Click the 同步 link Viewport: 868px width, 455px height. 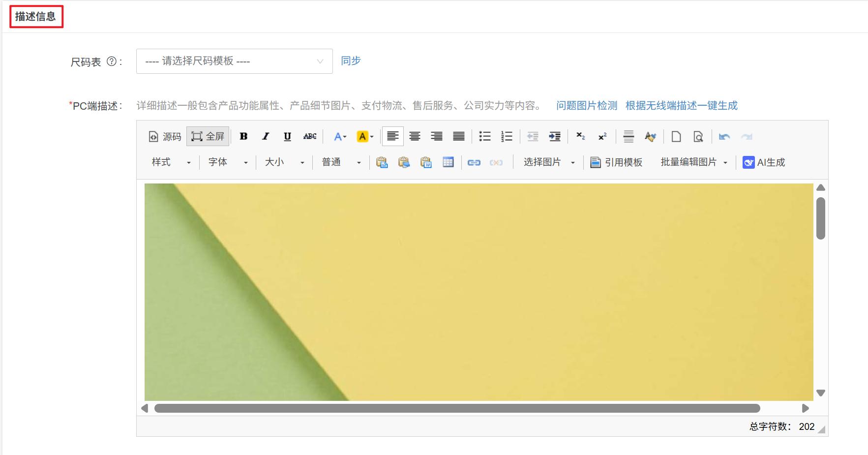coord(351,61)
